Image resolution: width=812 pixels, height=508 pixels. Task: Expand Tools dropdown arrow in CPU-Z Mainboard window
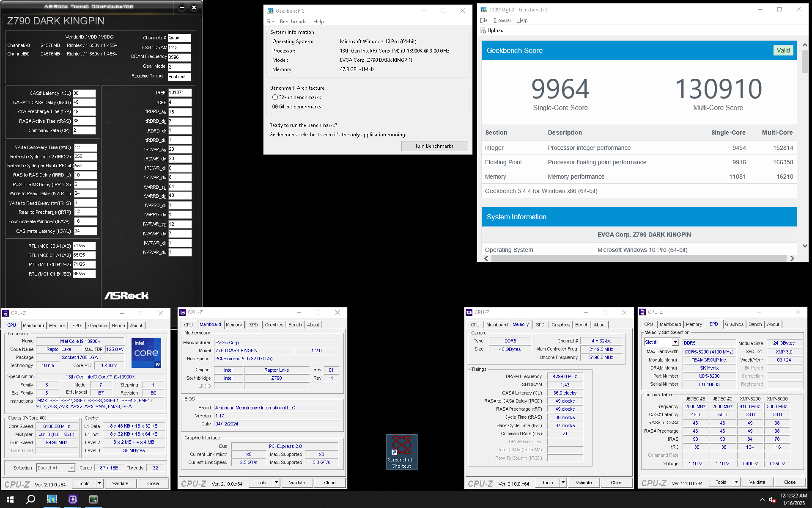tap(276, 482)
